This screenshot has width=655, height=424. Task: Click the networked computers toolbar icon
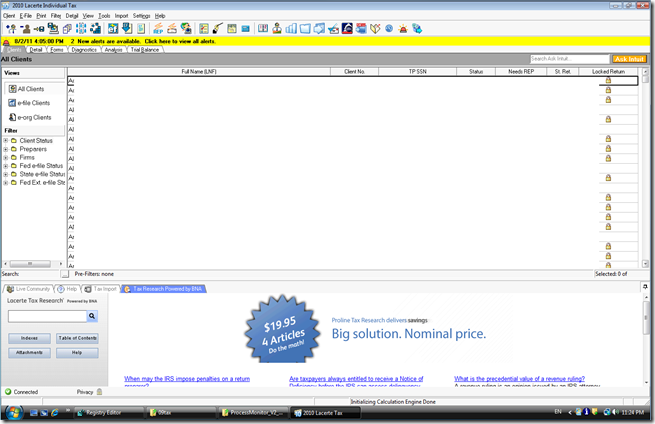[x=417, y=28]
